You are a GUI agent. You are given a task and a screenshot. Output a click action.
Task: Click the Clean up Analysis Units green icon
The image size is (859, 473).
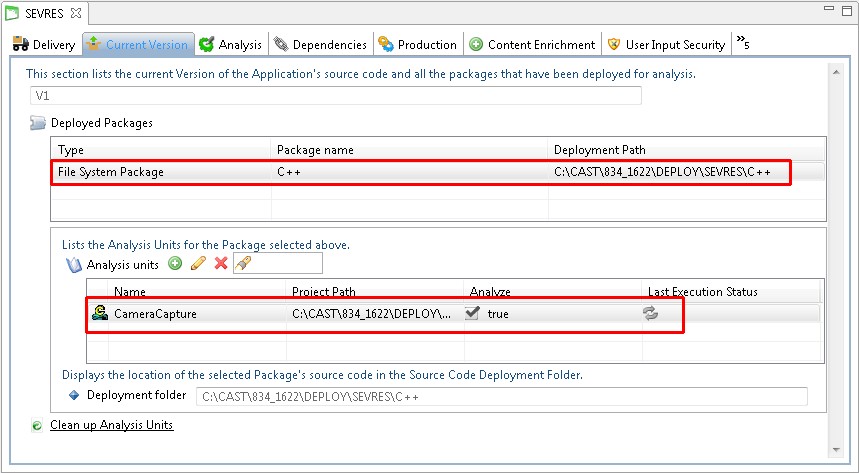tap(37, 425)
